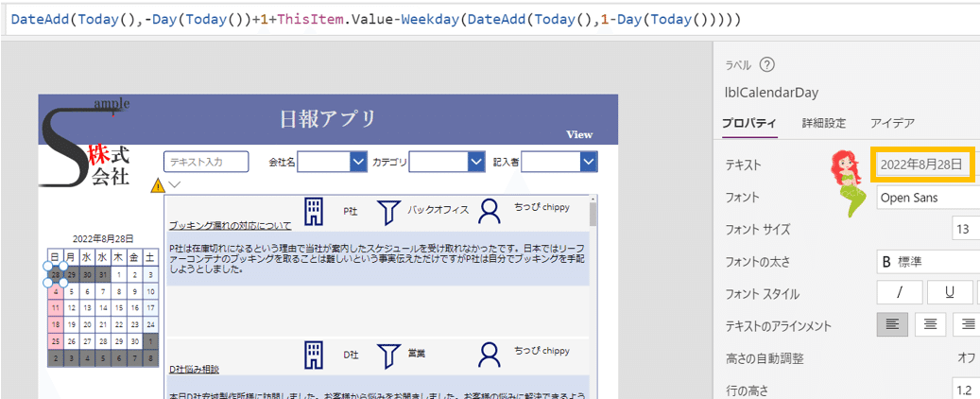The image size is (980, 399).
Task: Click the 日報アプリ header title
Action: (328, 118)
